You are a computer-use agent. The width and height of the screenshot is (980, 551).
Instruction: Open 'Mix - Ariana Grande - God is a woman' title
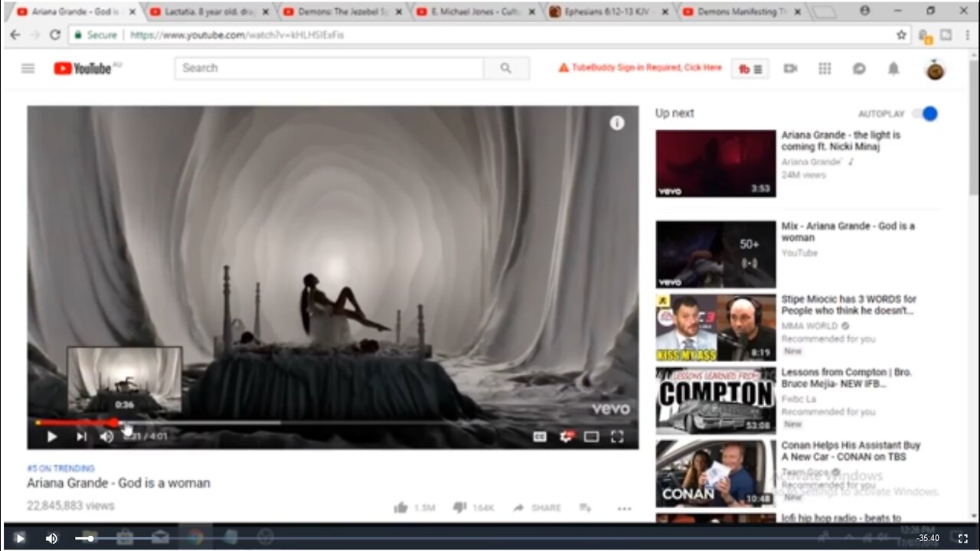pyautogui.click(x=848, y=232)
